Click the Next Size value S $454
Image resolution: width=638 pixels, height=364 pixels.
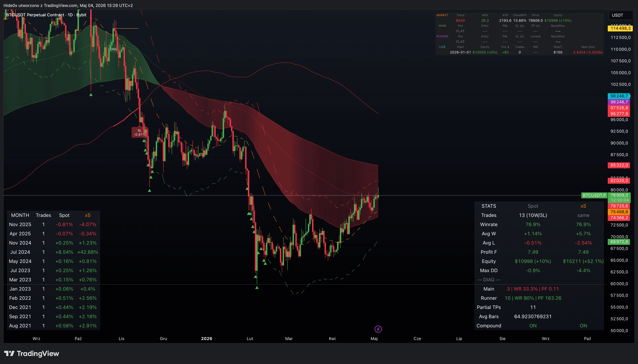tap(588, 52)
